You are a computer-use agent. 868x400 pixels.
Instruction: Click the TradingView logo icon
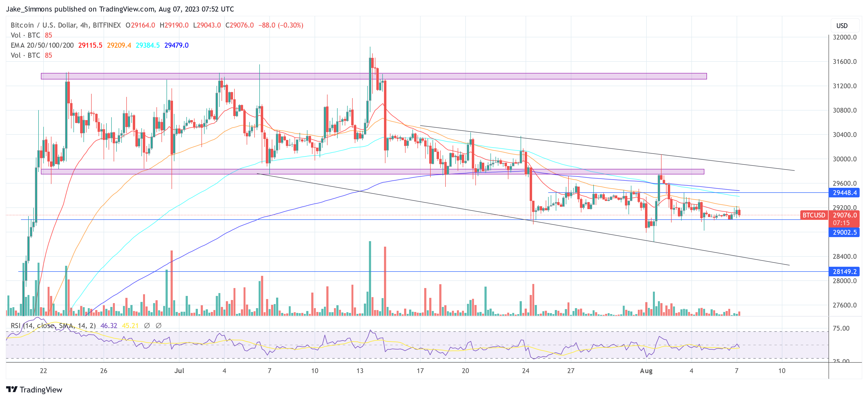[12, 389]
